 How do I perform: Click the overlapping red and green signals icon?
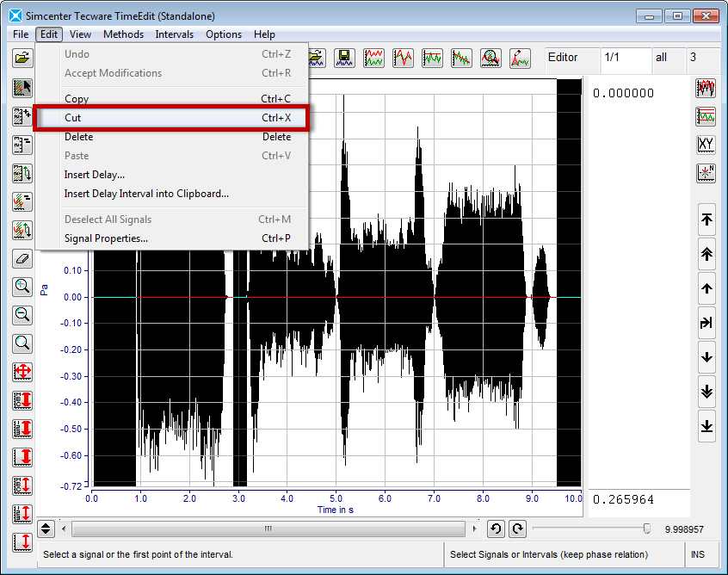(x=403, y=59)
